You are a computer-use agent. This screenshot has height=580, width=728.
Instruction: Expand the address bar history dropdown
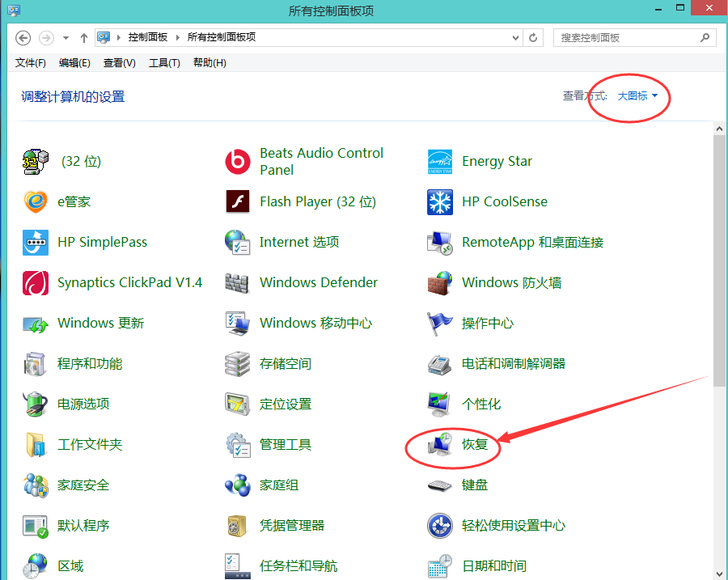(x=515, y=37)
